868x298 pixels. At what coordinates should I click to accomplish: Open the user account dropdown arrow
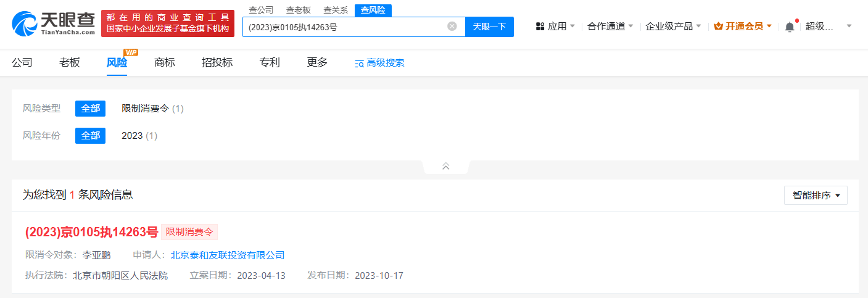(849, 27)
